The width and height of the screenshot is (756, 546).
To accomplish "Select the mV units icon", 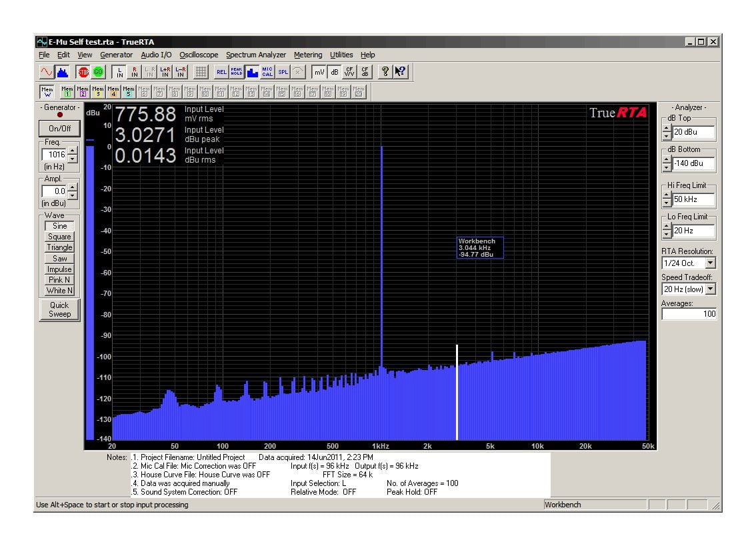I will pos(319,72).
